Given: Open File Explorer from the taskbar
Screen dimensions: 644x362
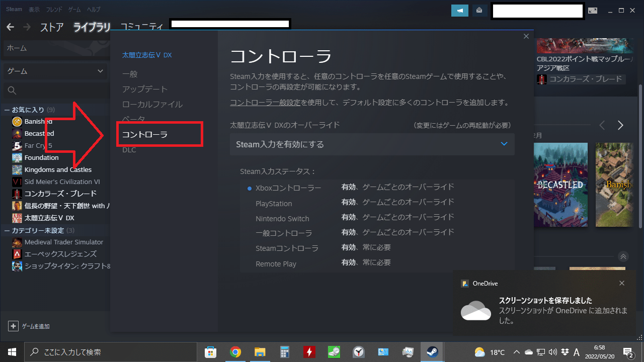Looking at the screenshot, I should (x=260, y=352).
